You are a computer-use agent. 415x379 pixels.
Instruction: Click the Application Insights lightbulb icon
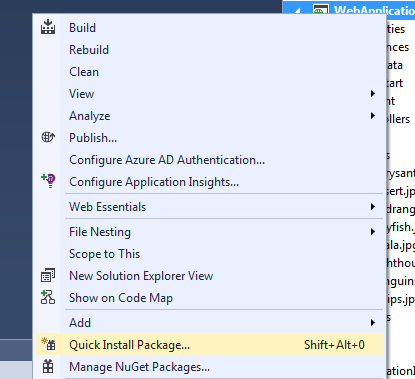[48, 181]
